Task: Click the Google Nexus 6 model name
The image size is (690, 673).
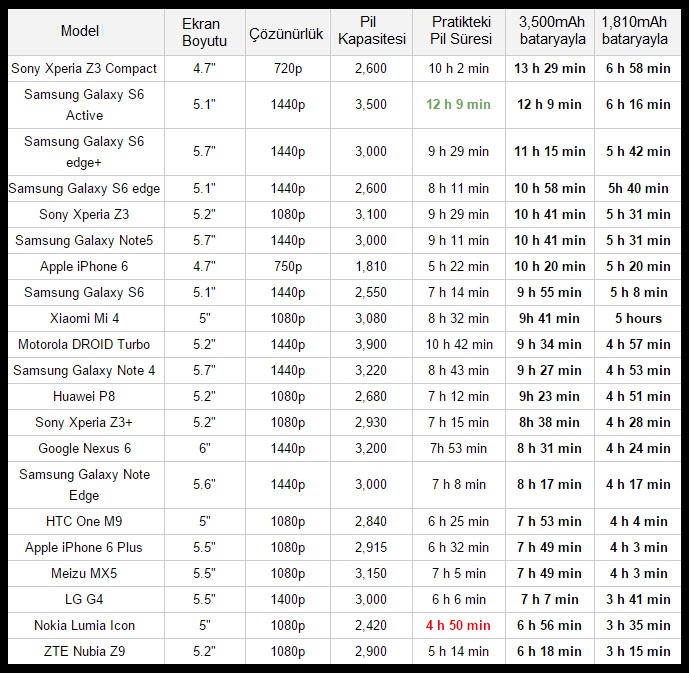Action: [x=84, y=448]
